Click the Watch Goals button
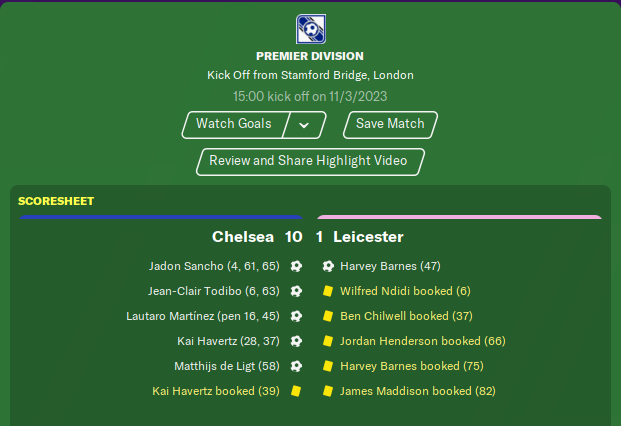The image size is (621, 426). [234, 125]
